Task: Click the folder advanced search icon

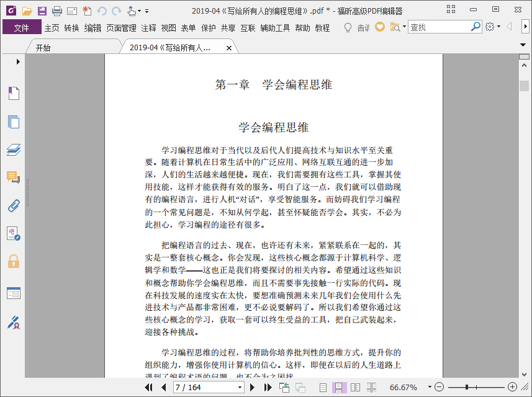Action: click(395, 27)
